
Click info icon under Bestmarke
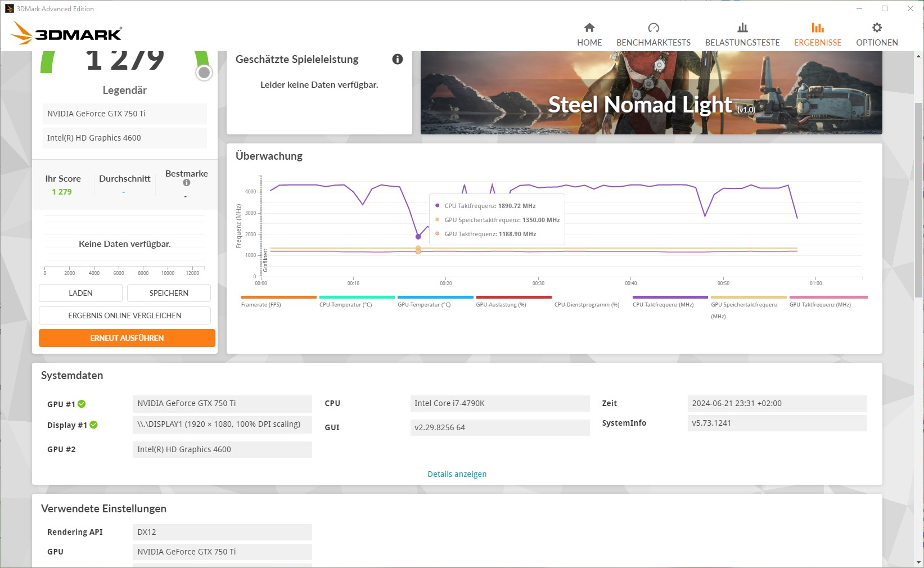pyautogui.click(x=187, y=183)
